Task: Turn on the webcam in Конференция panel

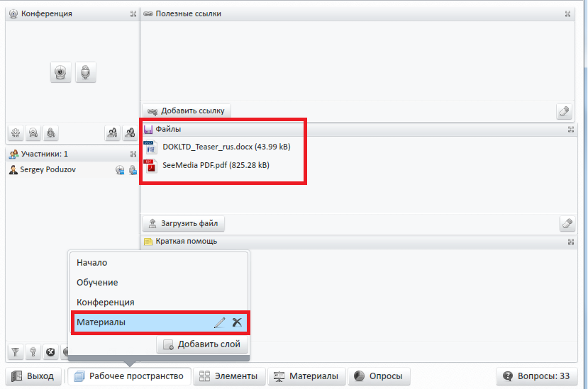Action: click(x=60, y=72)
